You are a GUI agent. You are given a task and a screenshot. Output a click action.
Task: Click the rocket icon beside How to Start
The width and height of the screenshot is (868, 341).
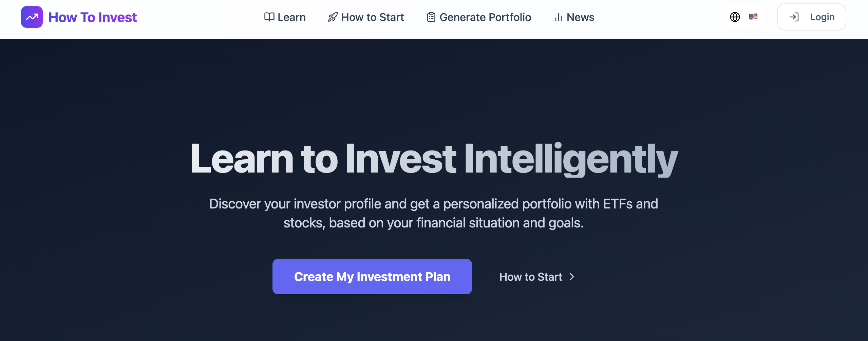click(x=333, y=17)
